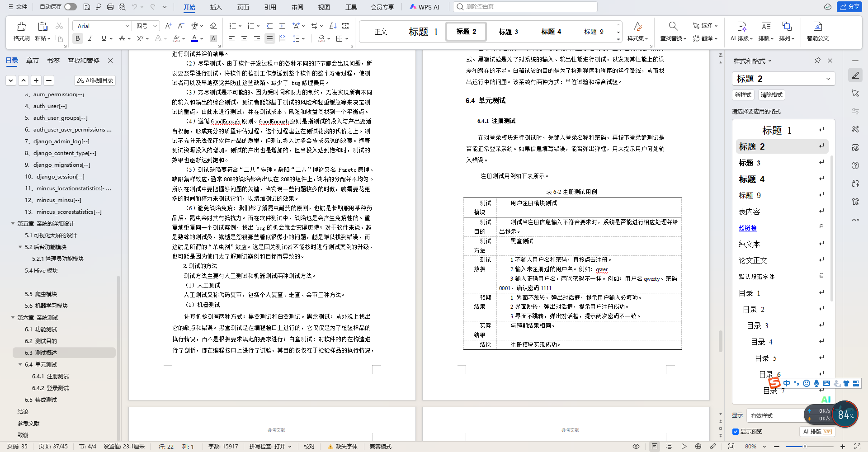Toggle Italic formatting
This screenshot has height=452, width=868.
[90, 38]
